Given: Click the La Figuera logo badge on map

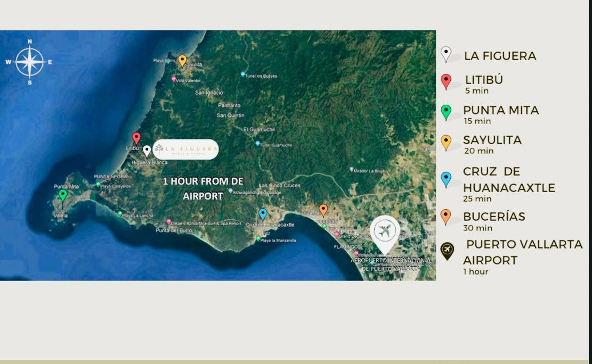Looking at the screenshot, I should 185,150.
